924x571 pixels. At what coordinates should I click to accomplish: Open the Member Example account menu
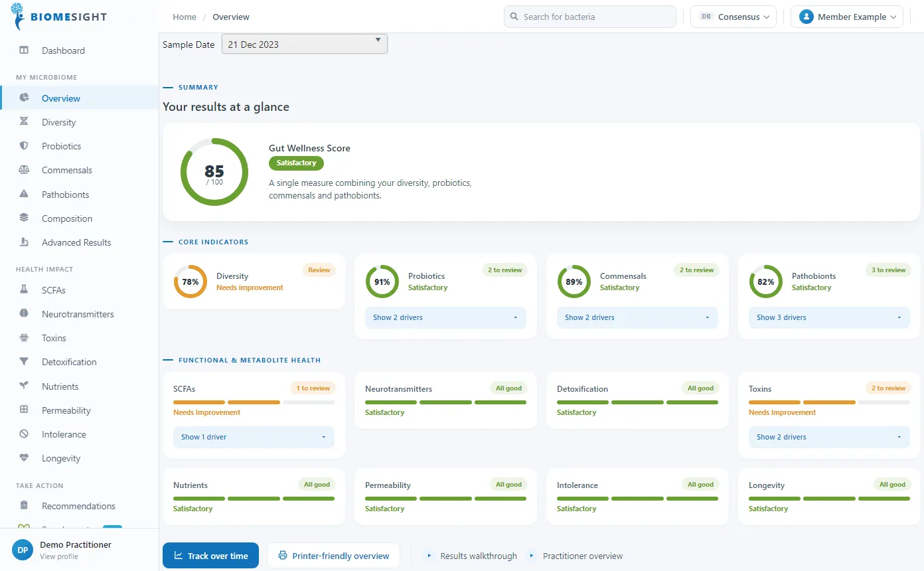pyautogui.click(x=847, y=17)
